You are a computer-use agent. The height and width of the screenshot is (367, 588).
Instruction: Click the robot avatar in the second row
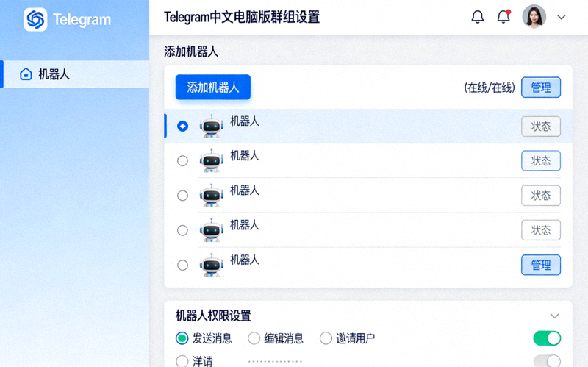coord(212,160)
